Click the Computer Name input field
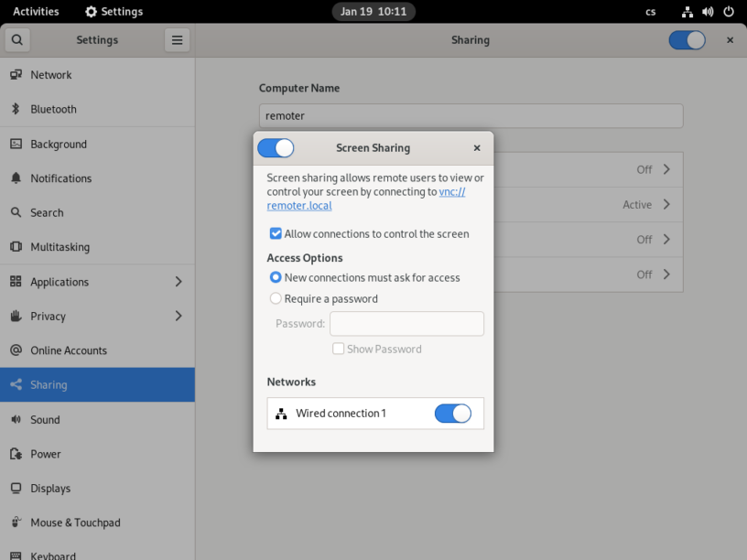This screenshot has width=747, height=560. [x=470, y=116]
